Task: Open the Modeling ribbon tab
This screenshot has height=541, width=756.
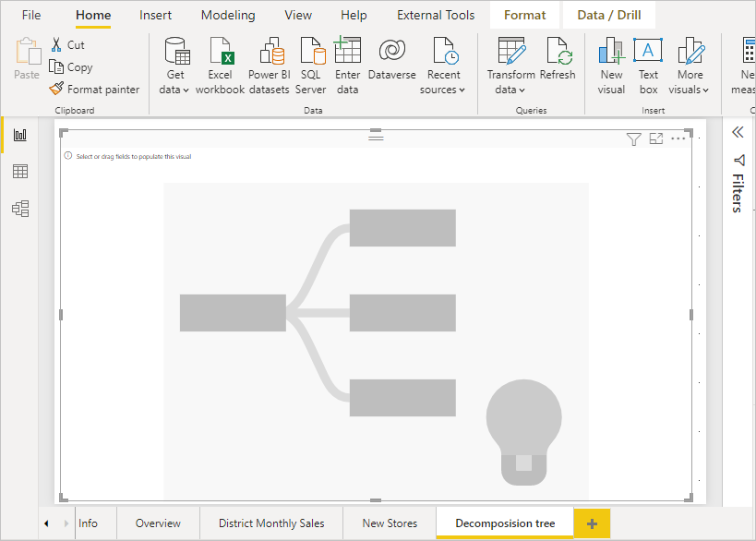Action: pos(228,15)
